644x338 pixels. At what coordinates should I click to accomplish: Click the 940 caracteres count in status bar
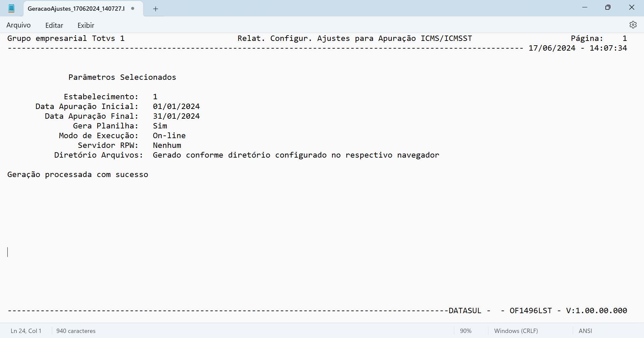pos(76,331)
